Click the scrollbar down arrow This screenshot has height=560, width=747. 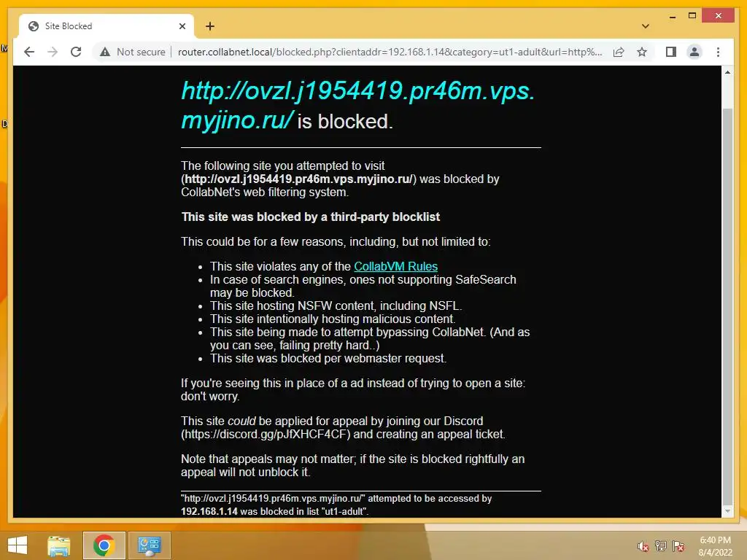pos(727,511)
